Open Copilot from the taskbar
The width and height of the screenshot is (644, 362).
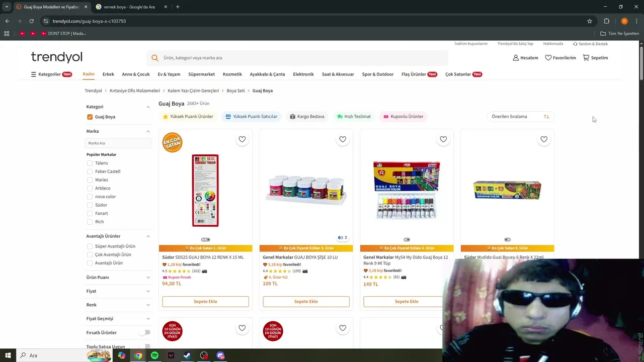point(122,355)
